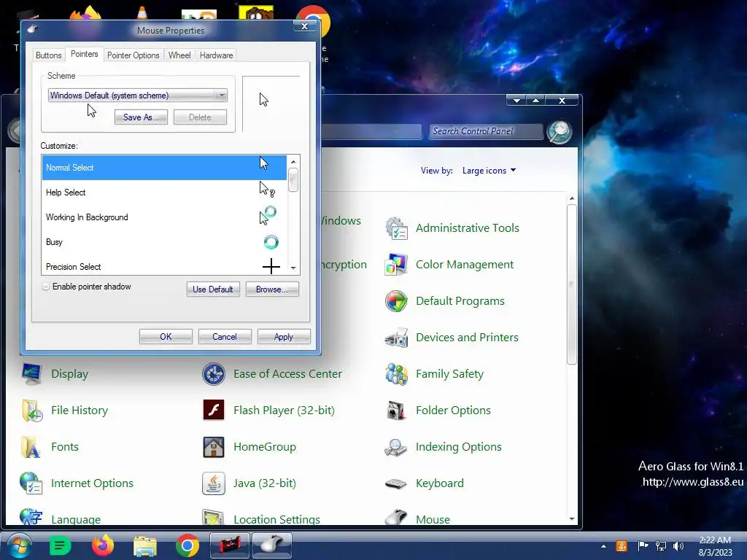Open File Explorer from the taskbar
The width and height of the screenshot is (747, 560).
[x=145, y=545]
